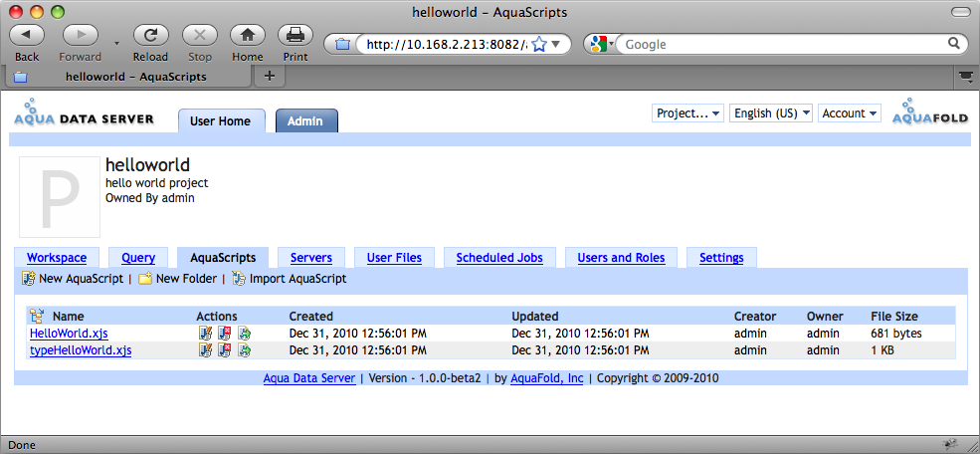Screen dimensions: 980x454
Task: Reload the current page
Action: pyautogui.click(x=150, y=35)
